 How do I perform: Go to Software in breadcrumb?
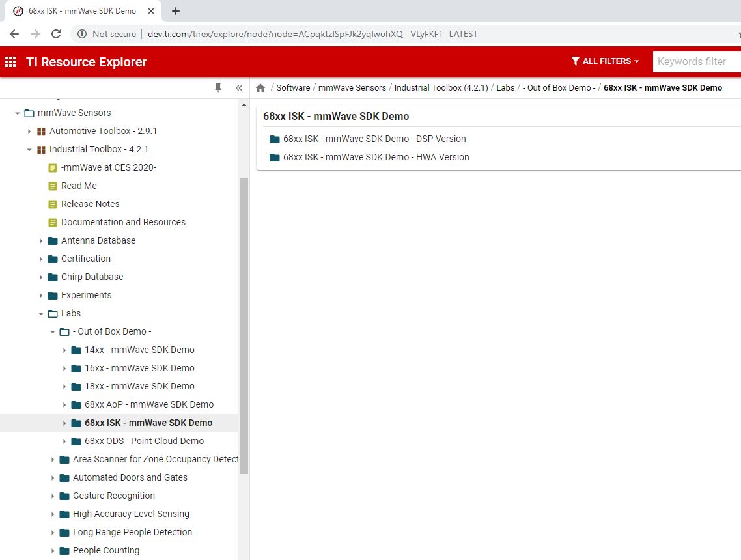point(293,87)
